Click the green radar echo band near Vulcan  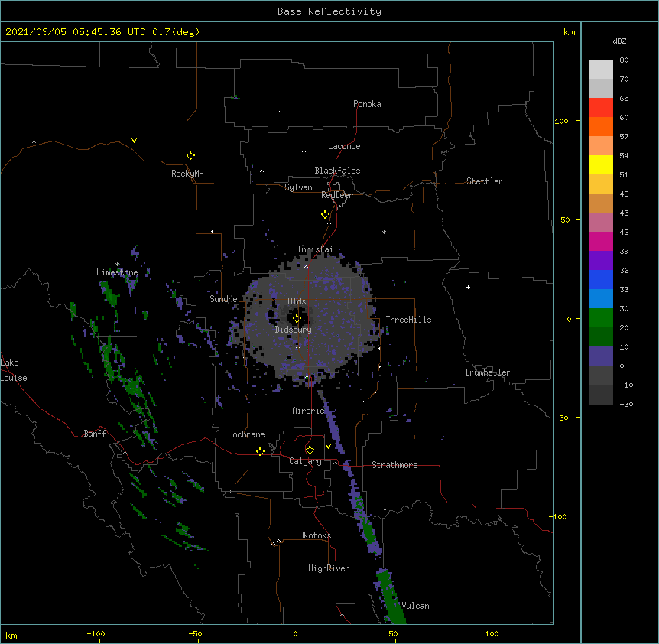point(391,597)
